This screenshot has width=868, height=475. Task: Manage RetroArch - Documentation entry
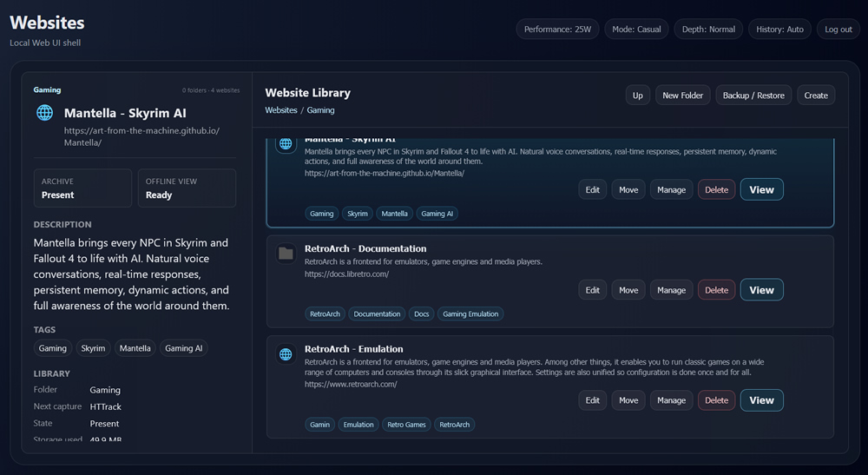coord(672,290)
